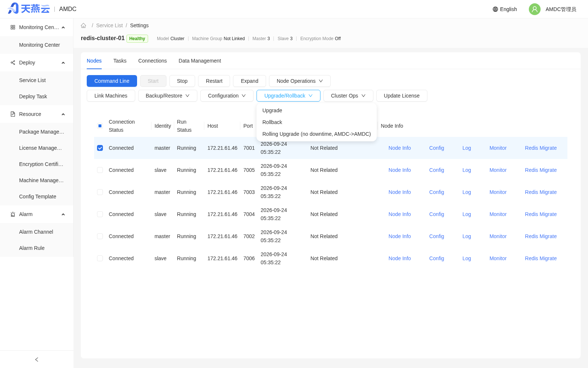Image resolution: width=588 pixels, height=368 pixels.
Task: Check the port 7006 row checkbox
Action: [x=100, y=258]
